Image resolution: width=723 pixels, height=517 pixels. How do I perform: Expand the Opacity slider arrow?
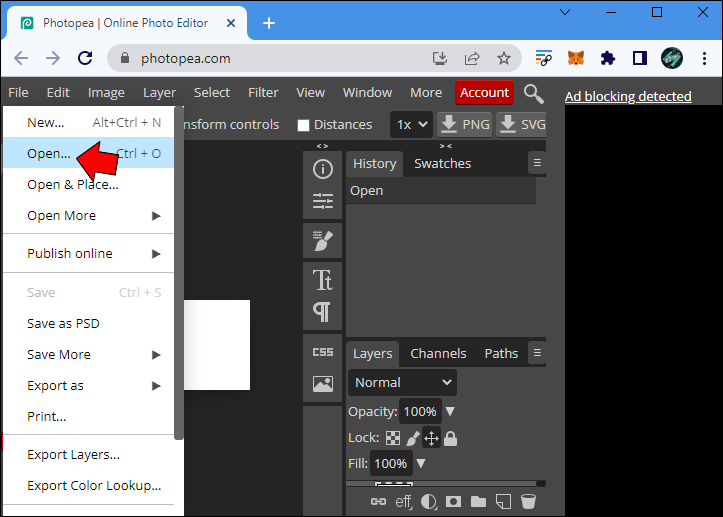pos(450,411)
